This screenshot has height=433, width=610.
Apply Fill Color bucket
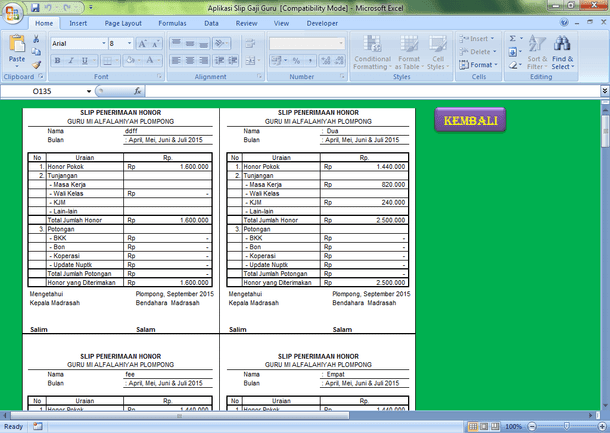[132, 60]
